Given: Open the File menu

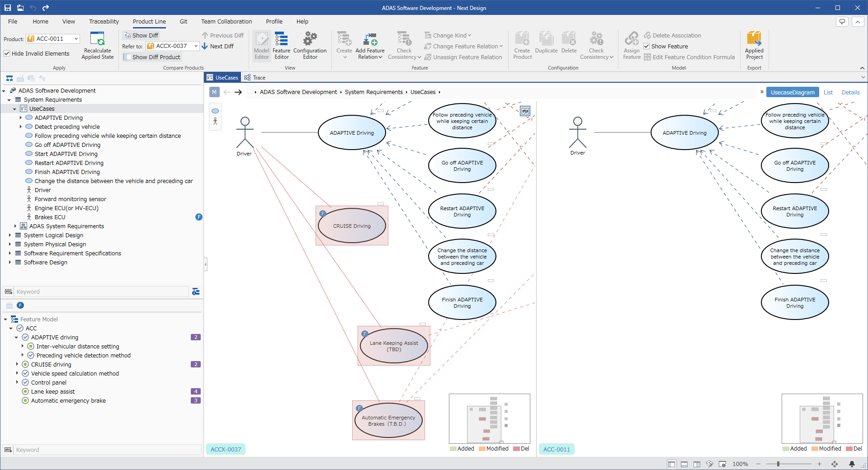Looking at the screenshot, I should pyautogui.click(x=13, y=21).
